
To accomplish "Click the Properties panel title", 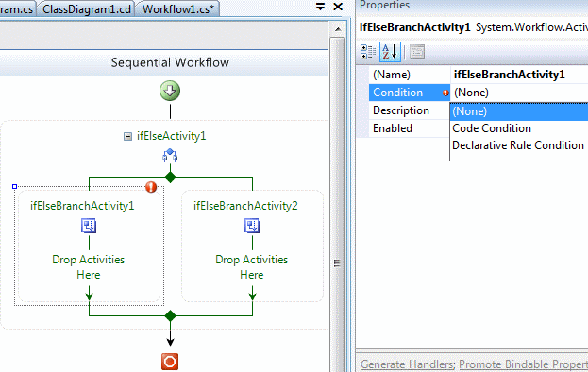I will click(385, 5).
